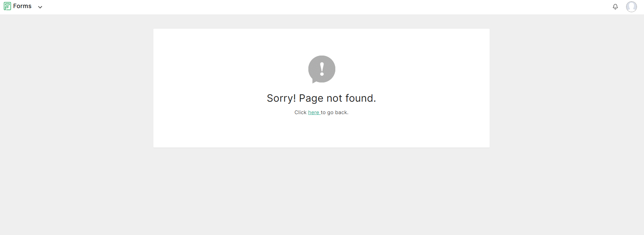This screenshot has height=235, width=644.
Task: Follow the 'here' link to go back
Action: tap(314, 112)
